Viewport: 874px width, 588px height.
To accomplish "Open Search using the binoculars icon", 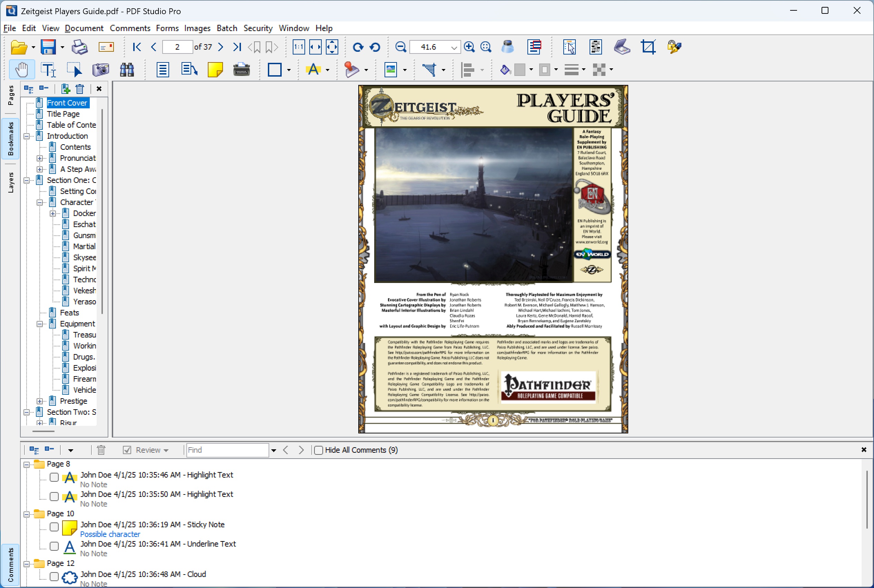I will click(127, 69).
